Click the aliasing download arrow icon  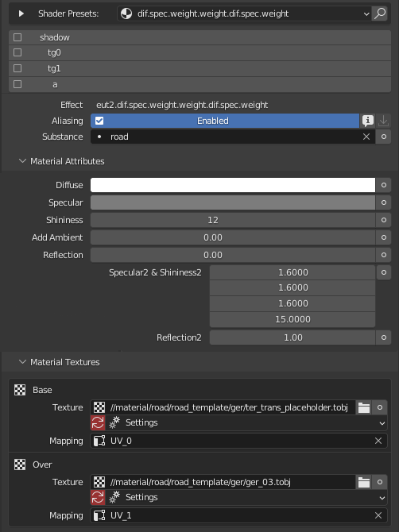coord(383,121)
